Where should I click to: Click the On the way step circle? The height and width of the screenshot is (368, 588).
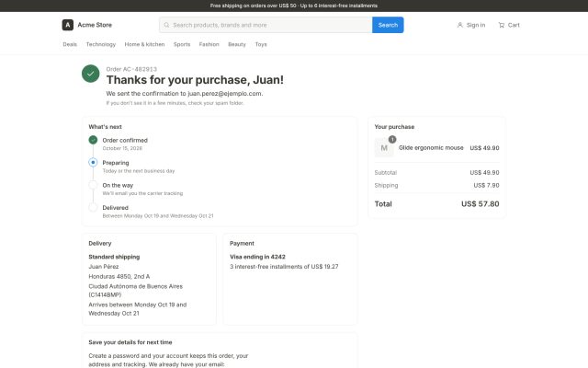click(x=93, y=185)
